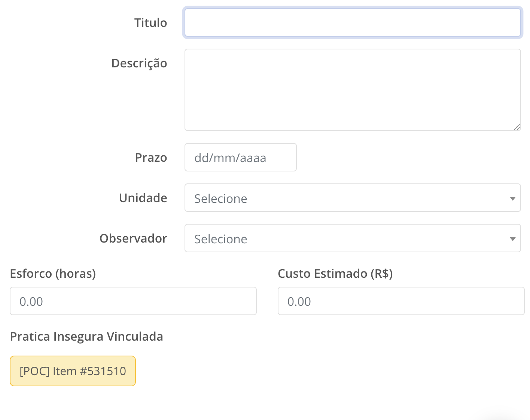This screenshot has height=420, width=530.
Task: Click the Custo Estimado (R$) label
Action: coord(335,274)
